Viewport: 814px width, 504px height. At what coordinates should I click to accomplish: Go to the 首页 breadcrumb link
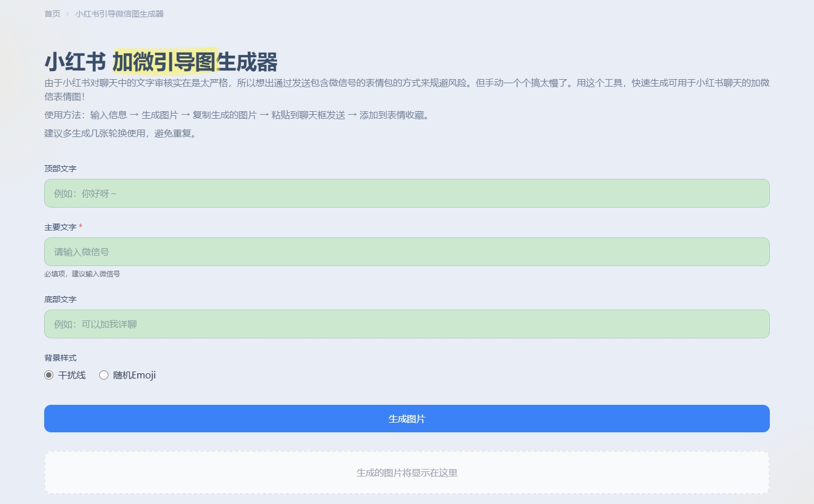pos(52,14)
